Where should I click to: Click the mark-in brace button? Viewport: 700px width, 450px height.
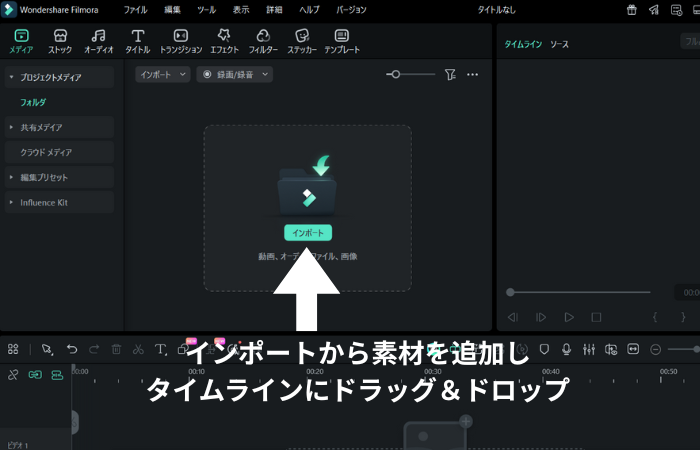pyautogui.click(x=655, y=317)
